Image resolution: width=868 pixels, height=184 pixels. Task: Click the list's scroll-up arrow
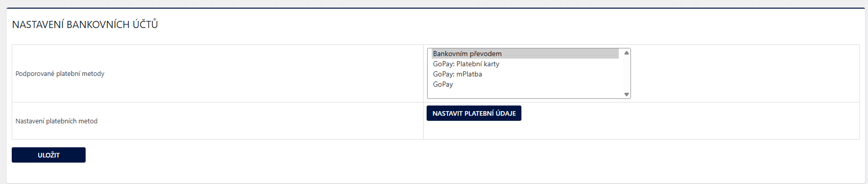coord(626,52)
